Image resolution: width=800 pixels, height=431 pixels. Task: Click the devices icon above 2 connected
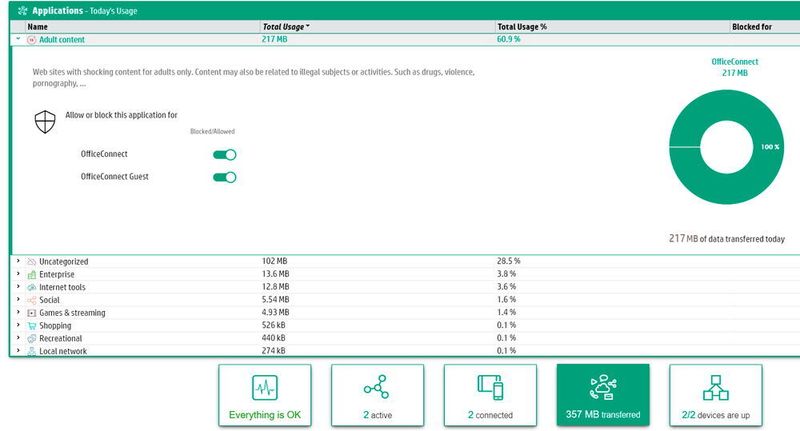(x=490, y=387)
